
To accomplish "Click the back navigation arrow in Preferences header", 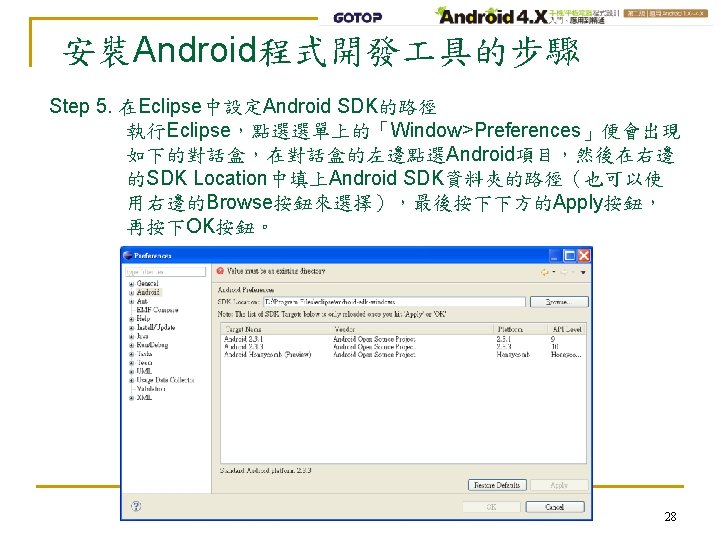I will pos(545,272).
